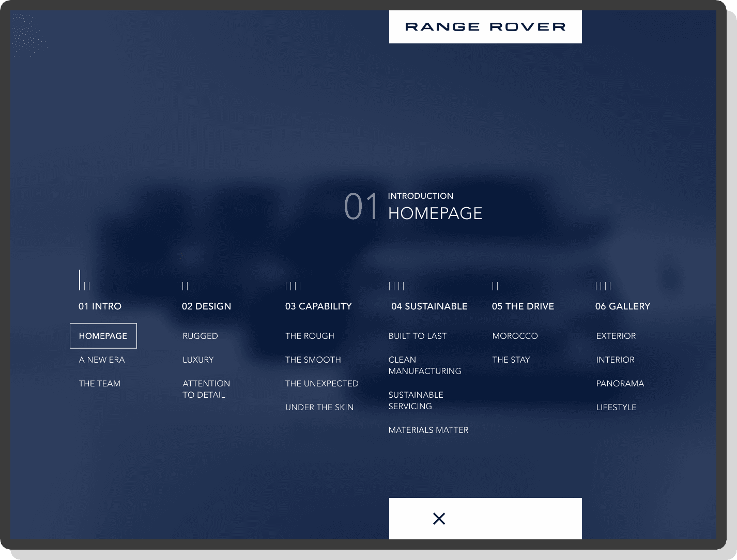
Task: Click the large 01 section number
Action: click(x=361, y=207)
